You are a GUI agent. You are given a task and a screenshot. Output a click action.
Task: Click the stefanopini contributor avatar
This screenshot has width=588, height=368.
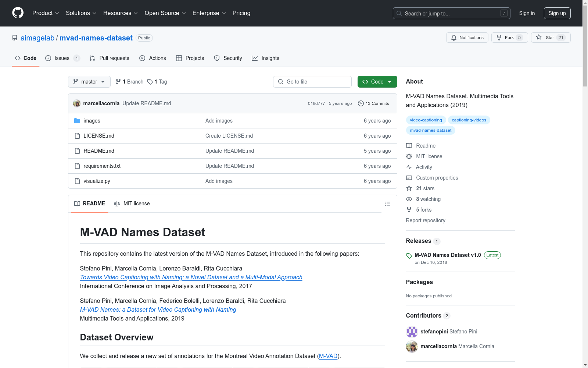tap(412, 332)
